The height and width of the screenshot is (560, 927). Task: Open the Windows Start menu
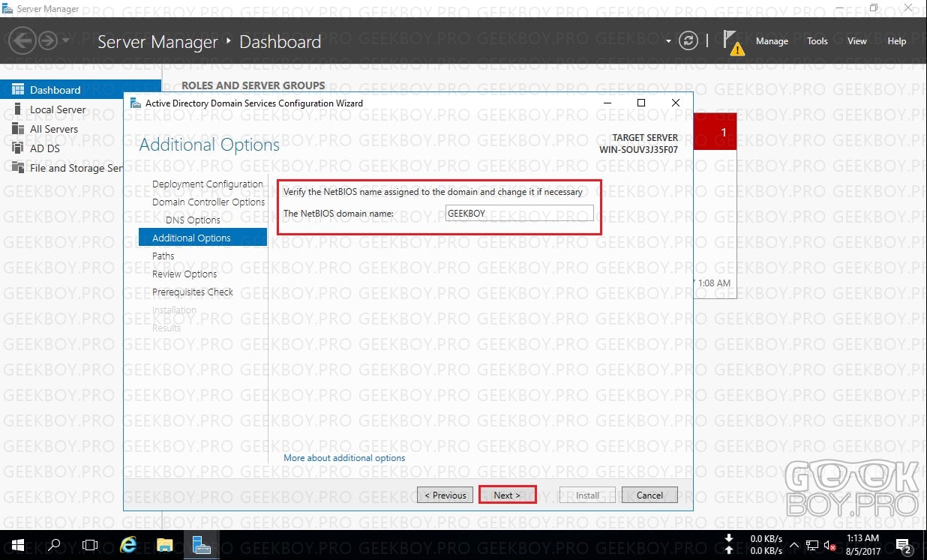click(17, 545)
